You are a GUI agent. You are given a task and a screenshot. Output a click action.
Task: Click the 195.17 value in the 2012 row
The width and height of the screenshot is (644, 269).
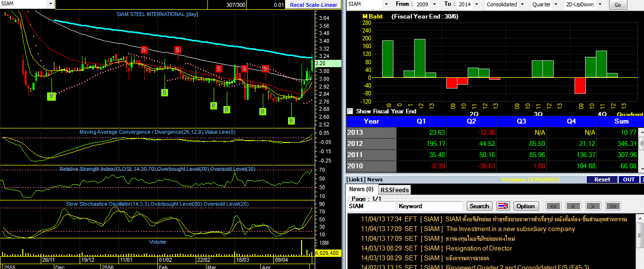point(436,144)
